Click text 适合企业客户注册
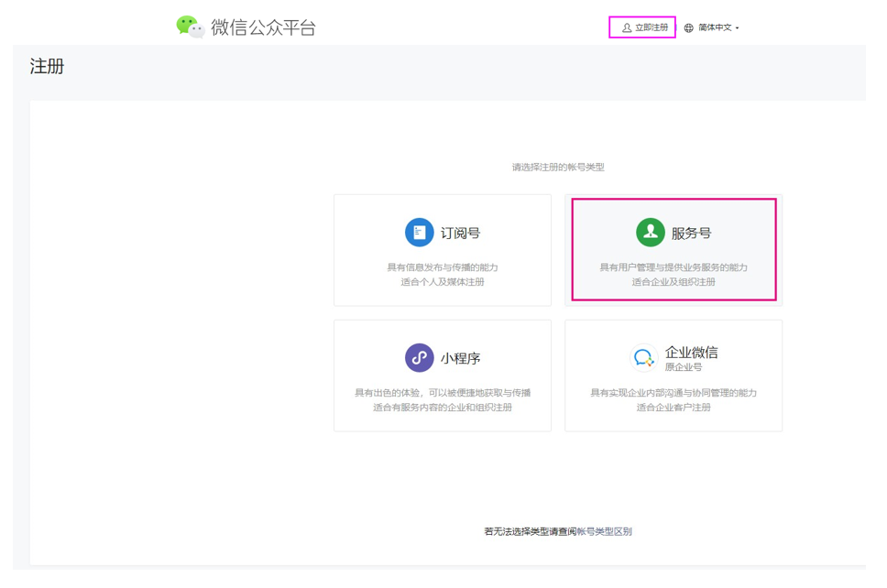This screenshot has width=887, height=588. [x=673, y=408]
